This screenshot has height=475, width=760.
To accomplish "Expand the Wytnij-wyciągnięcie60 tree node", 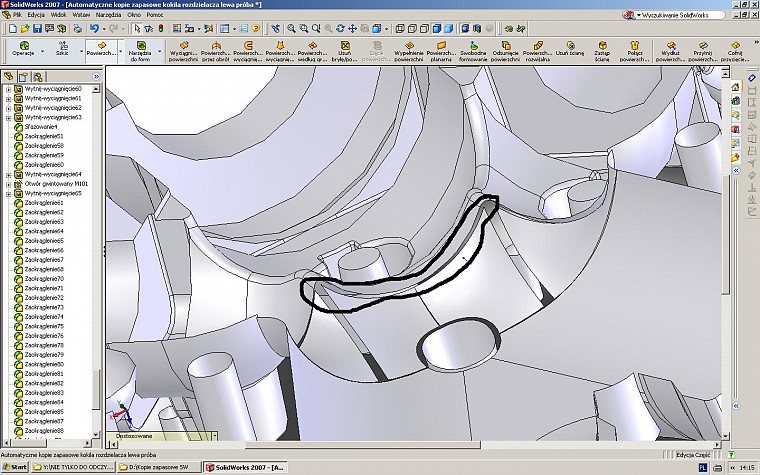I will pos(8,89).
